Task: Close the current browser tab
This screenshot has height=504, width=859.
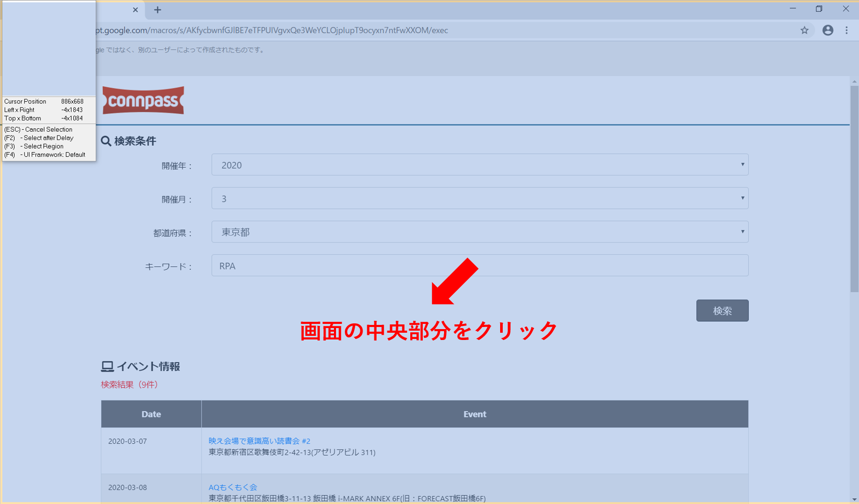Action: click(x=135, y=10)
